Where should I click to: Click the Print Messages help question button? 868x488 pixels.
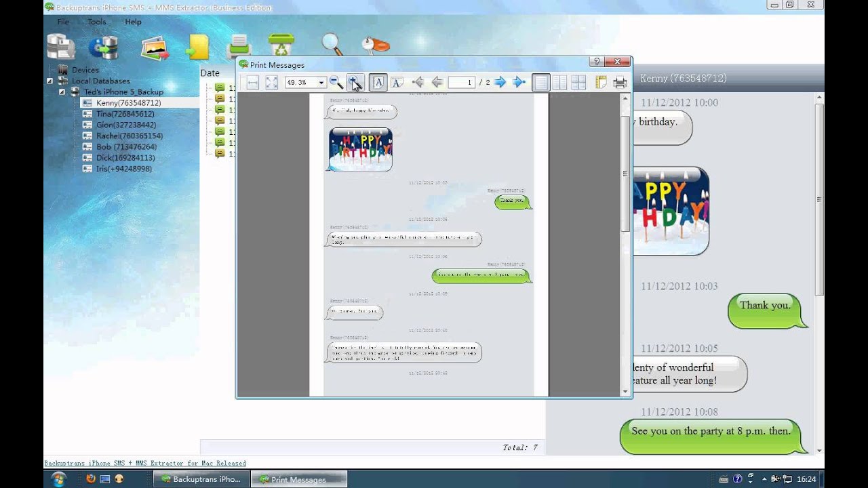point(596,62)
